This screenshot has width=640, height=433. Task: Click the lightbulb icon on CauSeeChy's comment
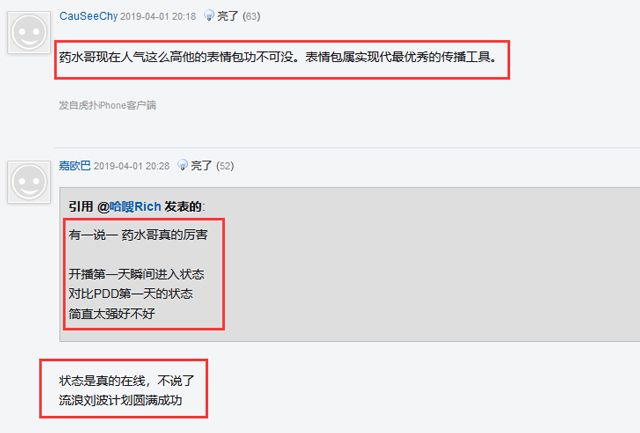tap(209, 16)
